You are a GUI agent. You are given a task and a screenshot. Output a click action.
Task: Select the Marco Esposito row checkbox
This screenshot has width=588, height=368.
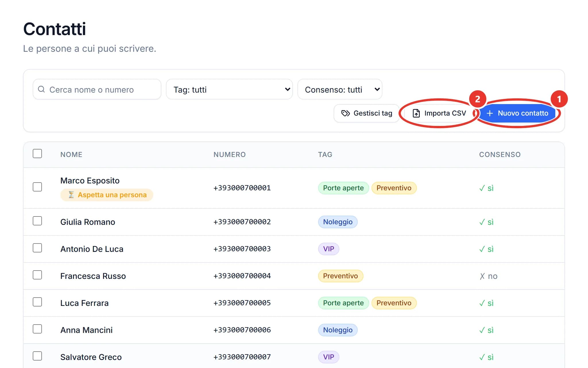pyautogui.click(x=37, y=187)
